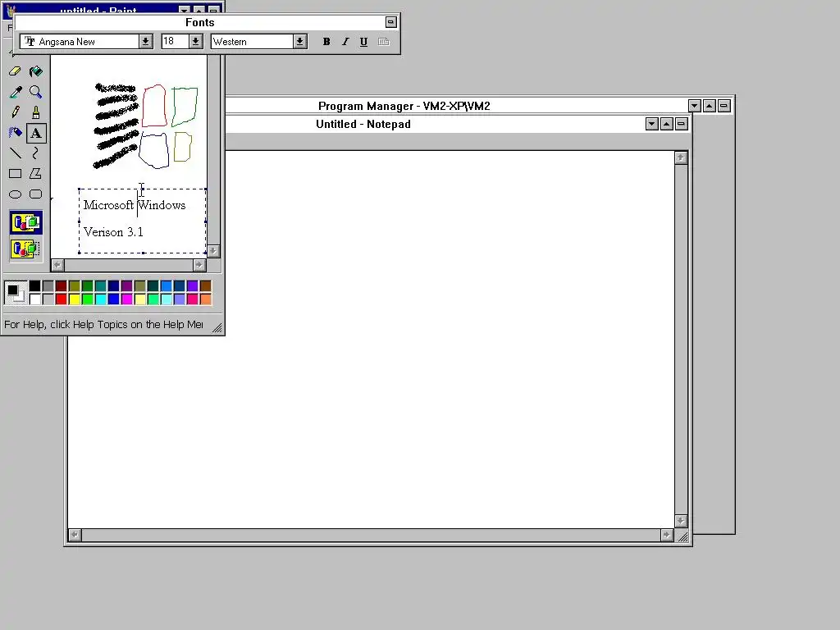Click the Paint status bar help text

point(103,325)
